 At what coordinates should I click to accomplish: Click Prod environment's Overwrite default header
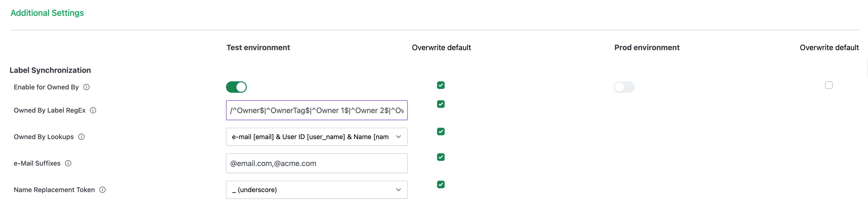829,48
